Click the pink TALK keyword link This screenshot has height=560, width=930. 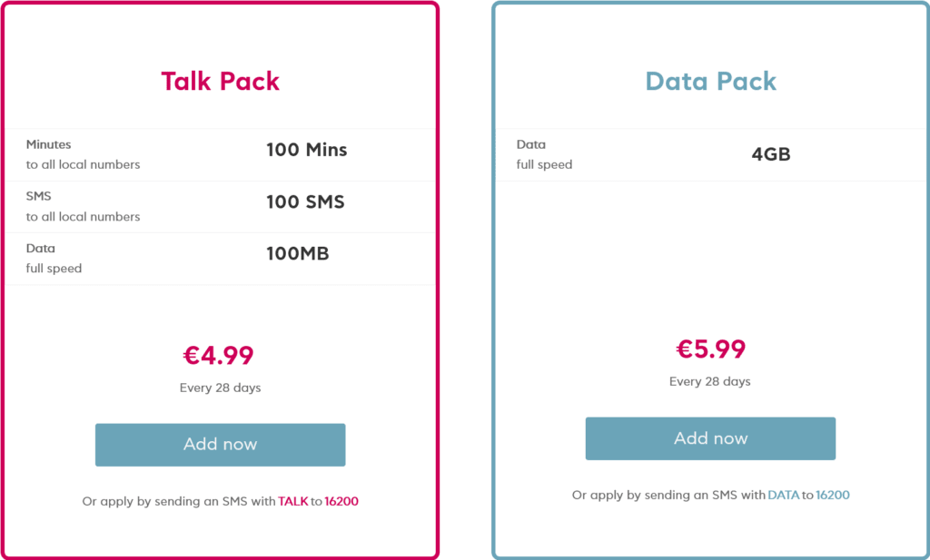coord(293,501)
